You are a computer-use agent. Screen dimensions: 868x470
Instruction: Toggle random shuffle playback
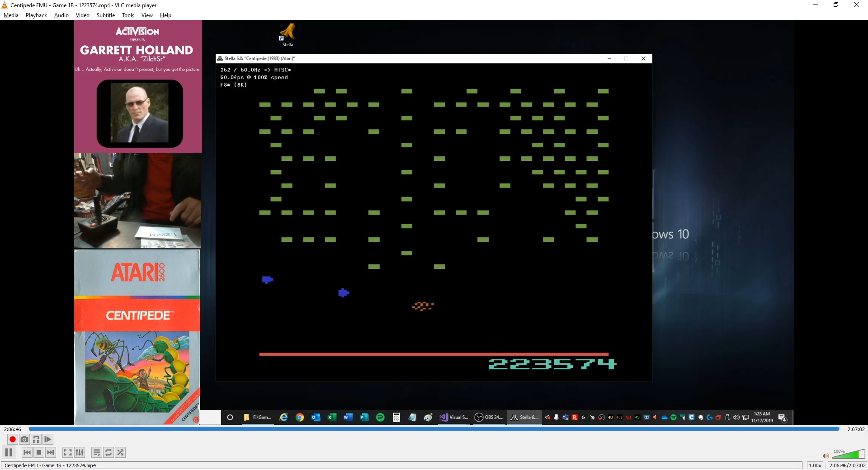point(120,452)
